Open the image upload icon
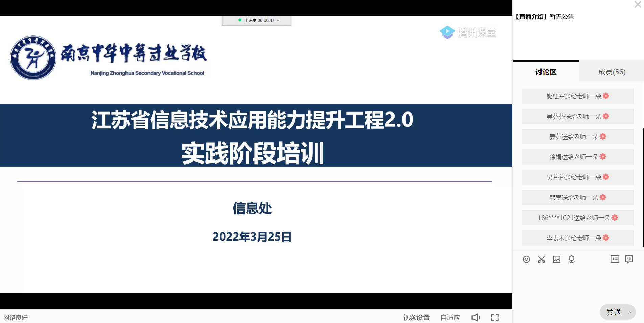This screenshot has width=644, height=323. tap(557, 259)
